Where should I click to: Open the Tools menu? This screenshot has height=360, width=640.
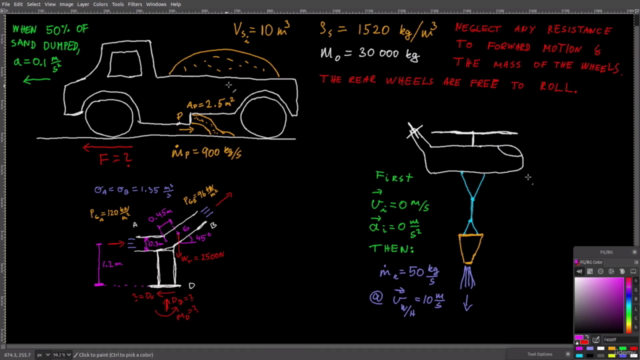tap(118, 4)
